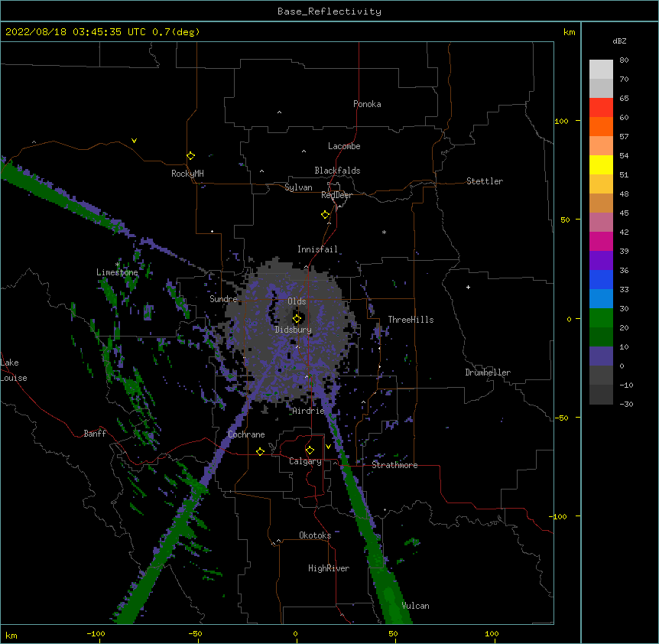Select the light gray legend band 80 to 70
The height and width of the screenshot is (644, 659).
pyautogui.click(x=601, y=70)
